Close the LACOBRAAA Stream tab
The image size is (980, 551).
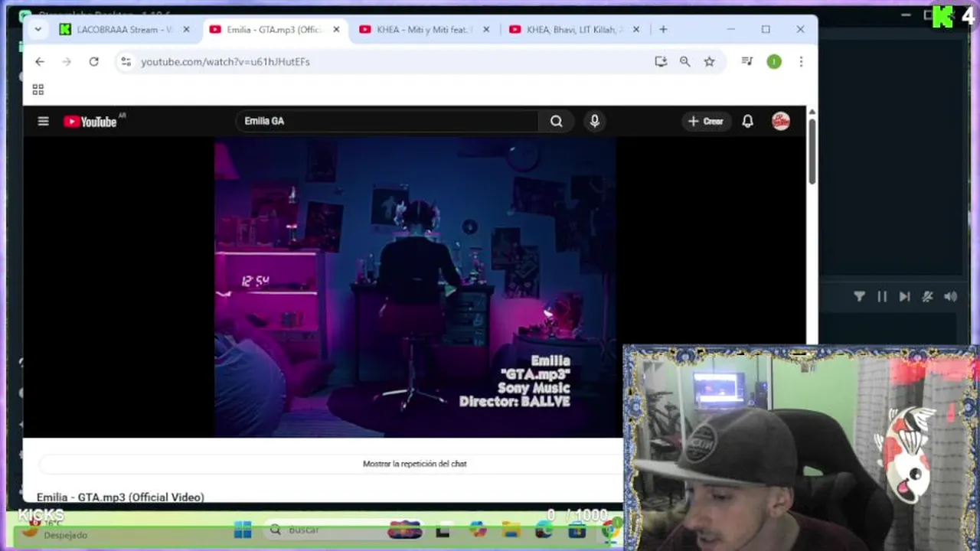[186, 29]
